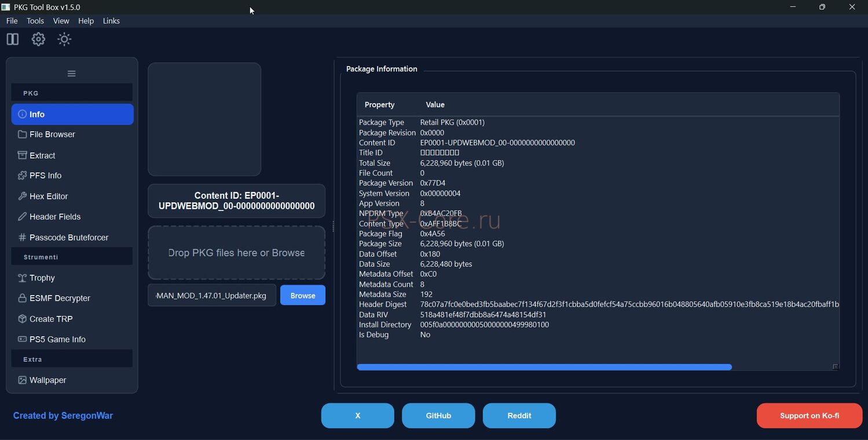Click the Created by SeregonWar link
The width and height of the screenshot is (868, 440).
click(x=63, y=416)
